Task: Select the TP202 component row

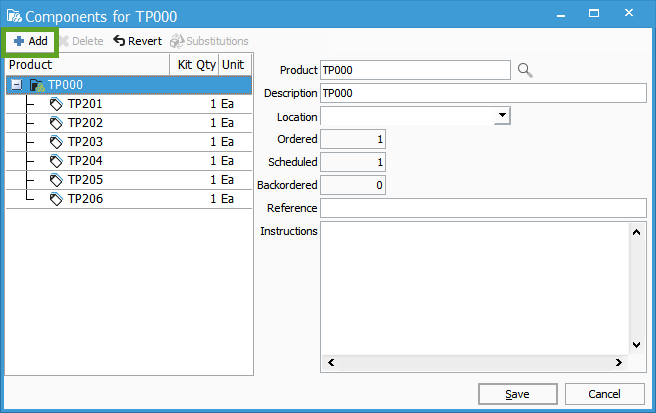Action: click(x=129, y=123)
